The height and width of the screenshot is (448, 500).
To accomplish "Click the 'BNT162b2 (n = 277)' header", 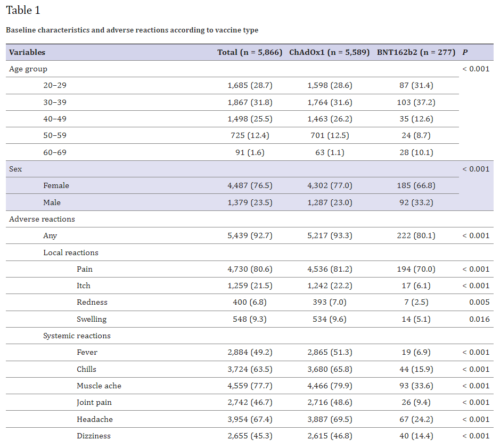I will click(416, 52).
